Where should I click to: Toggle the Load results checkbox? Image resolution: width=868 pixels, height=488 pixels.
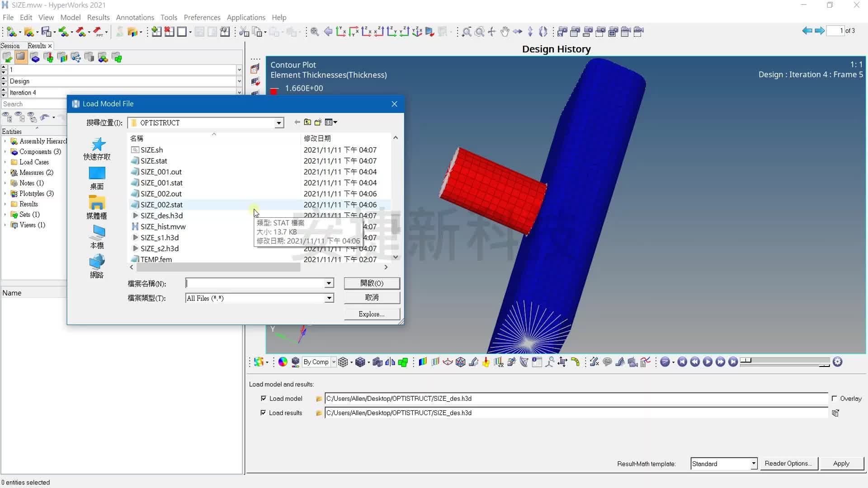[x=264, y=413]
